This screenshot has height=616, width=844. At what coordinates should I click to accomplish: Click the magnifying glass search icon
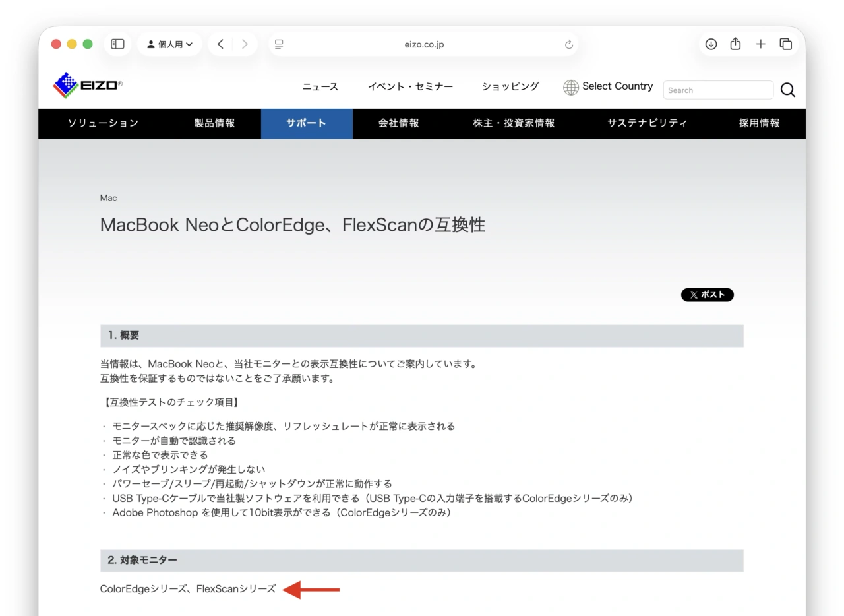pos(787,90)
